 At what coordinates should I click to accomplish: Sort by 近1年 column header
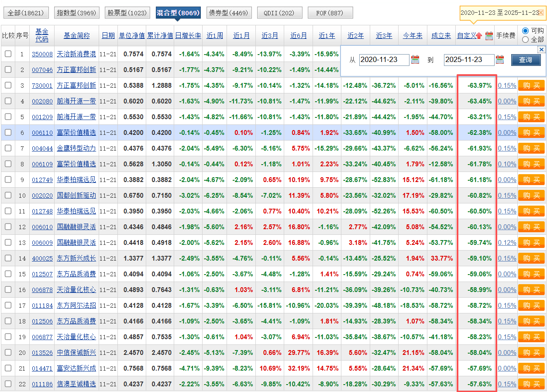point(327,35)
